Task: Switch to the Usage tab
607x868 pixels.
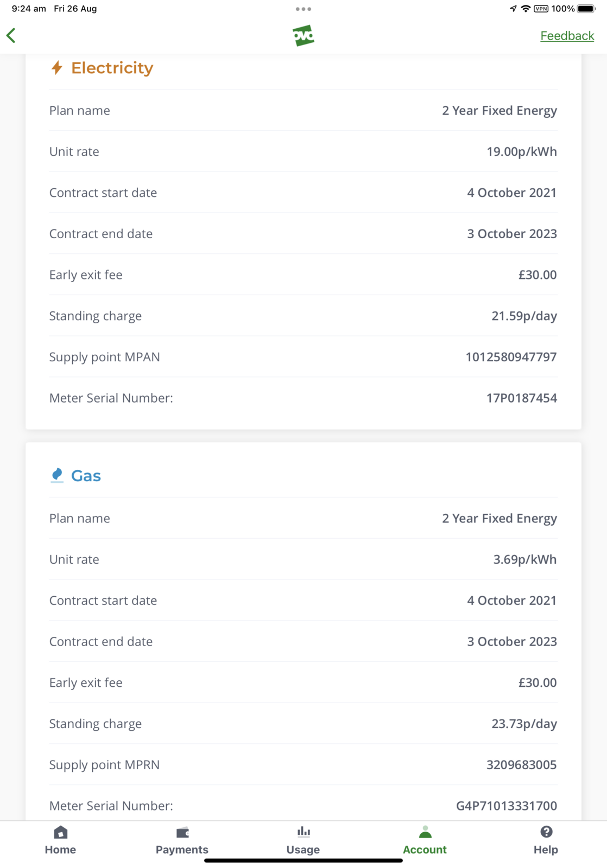Action: [303, 840]
